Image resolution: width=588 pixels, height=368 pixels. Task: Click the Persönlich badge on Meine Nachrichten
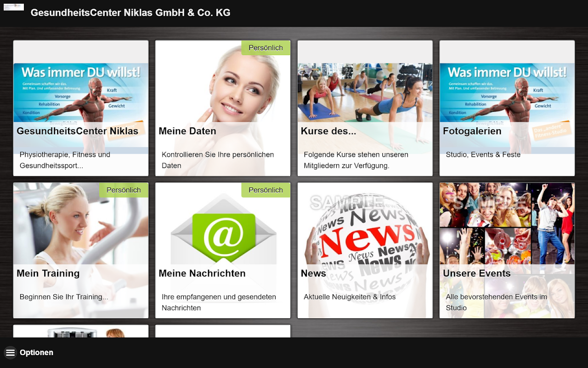point(266,190)
